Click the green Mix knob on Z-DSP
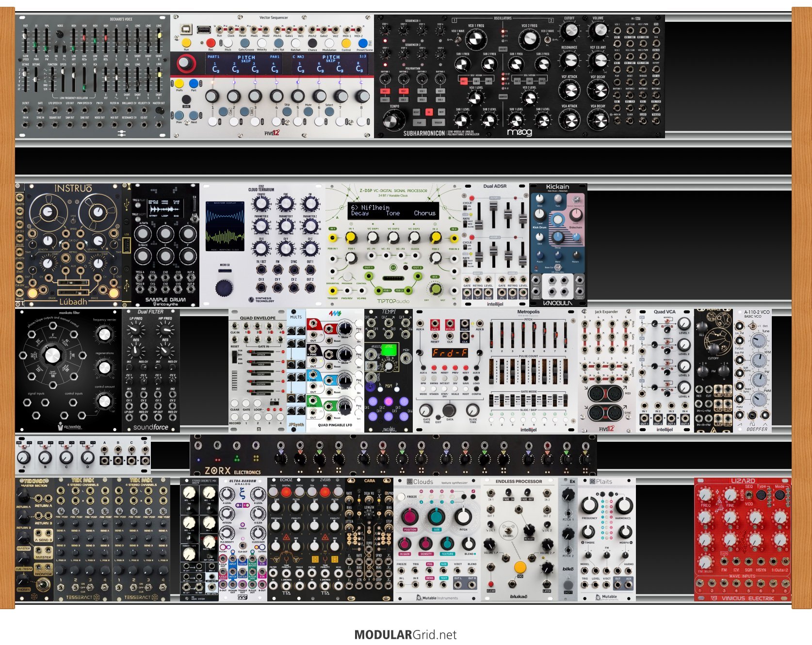 click(435, 289)
